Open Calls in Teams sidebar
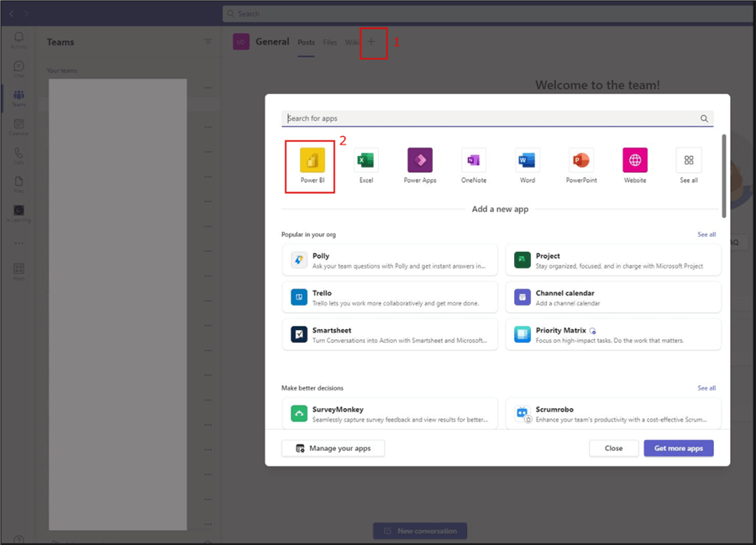 (18, 155)
